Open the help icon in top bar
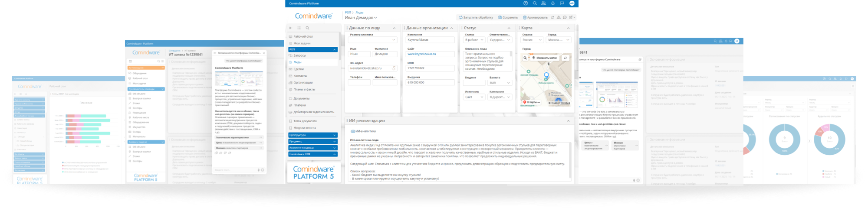The image size is (868, 211). pyautogui.click(x=526, y=3)
